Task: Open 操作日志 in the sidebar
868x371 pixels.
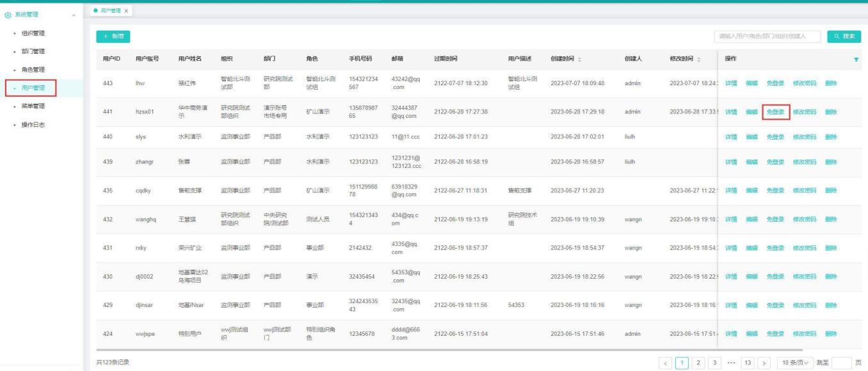Action: click(x=33, y=124)
